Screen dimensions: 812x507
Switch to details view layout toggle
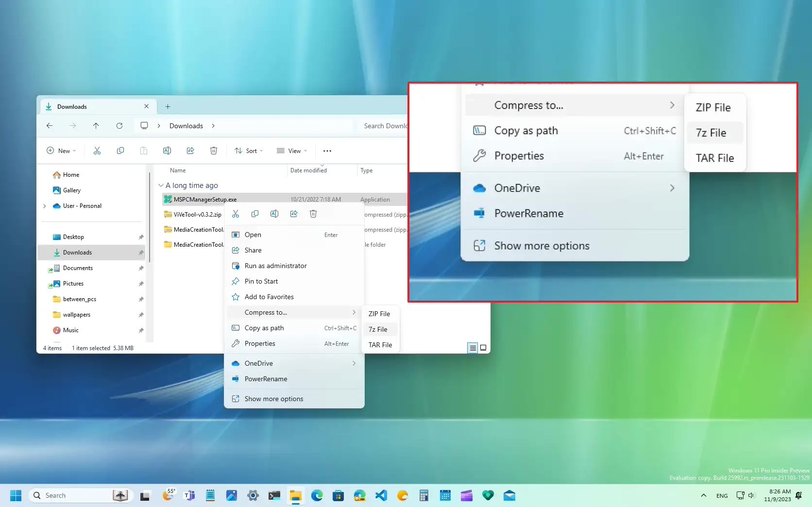473,348
